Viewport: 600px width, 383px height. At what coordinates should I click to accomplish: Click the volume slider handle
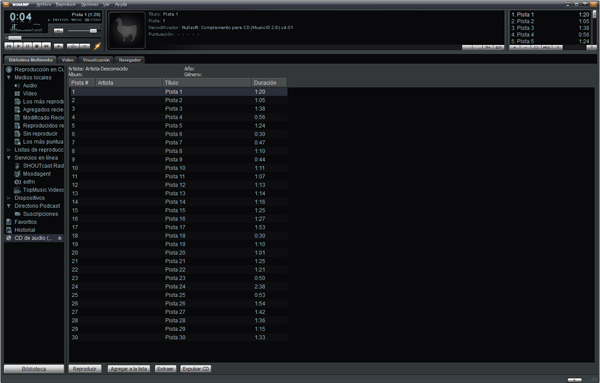[93, 31]
